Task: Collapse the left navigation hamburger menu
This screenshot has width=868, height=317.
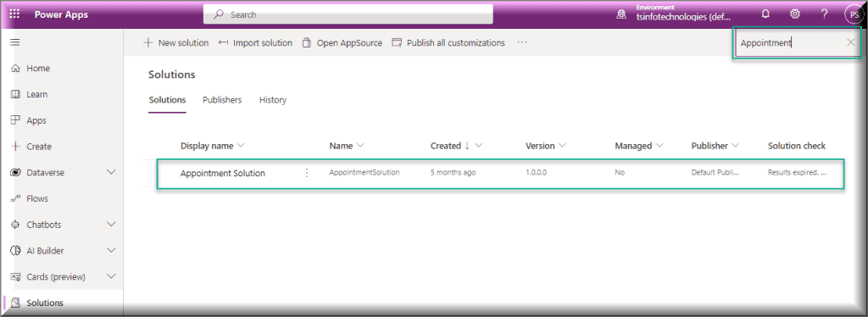Action: (15, 42)
